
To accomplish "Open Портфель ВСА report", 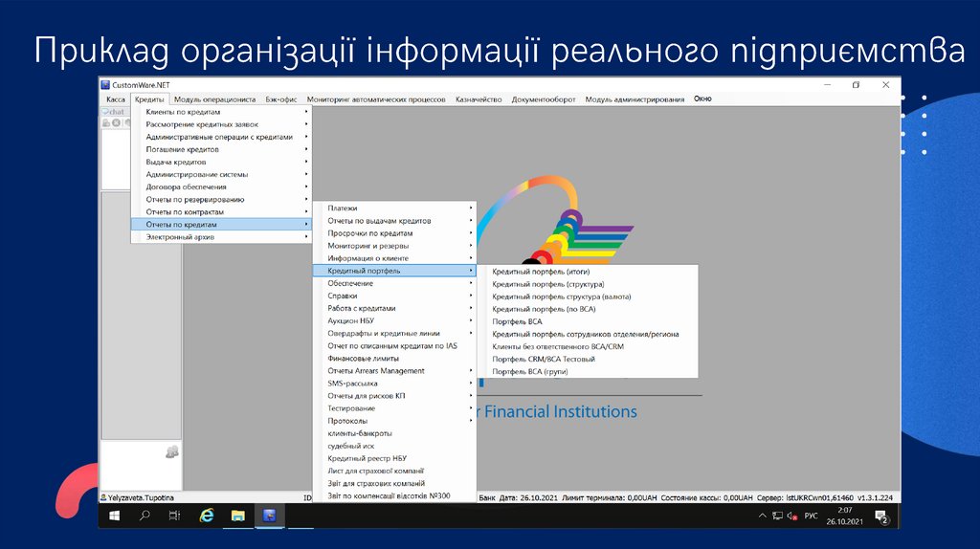I will click(588, 321).
